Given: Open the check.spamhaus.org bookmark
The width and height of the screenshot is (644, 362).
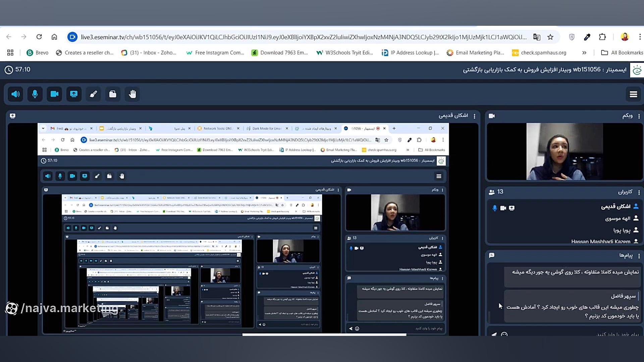Looking at the screenshot, I should 539,53.
